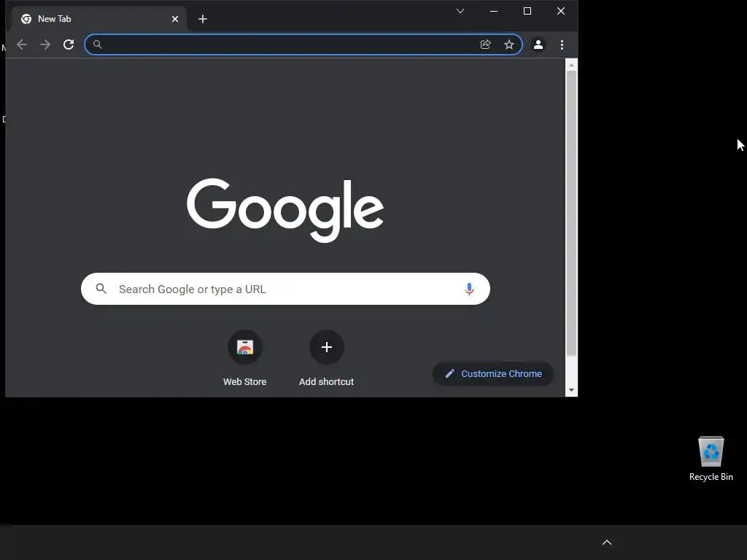Screen dimensions: 747x560
Task: Click the scrollbar down arrow
Action: [x=571, y=391]
